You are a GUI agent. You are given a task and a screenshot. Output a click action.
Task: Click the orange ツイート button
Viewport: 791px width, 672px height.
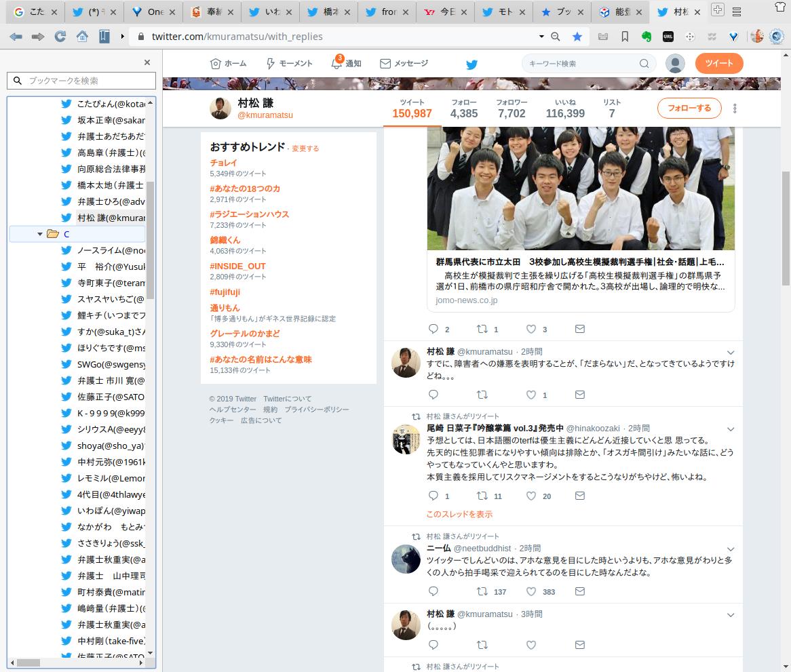point(719,64)
